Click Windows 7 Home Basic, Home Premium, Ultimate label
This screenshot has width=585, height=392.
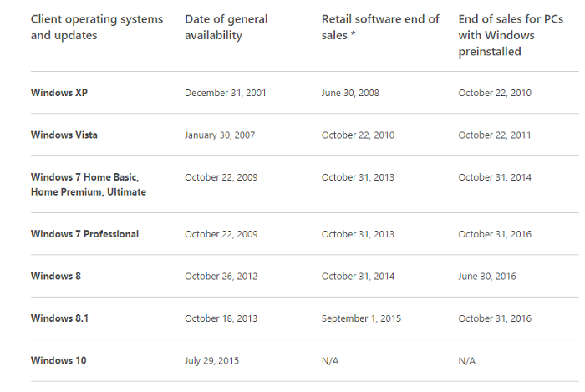click(x=89, y=184)
